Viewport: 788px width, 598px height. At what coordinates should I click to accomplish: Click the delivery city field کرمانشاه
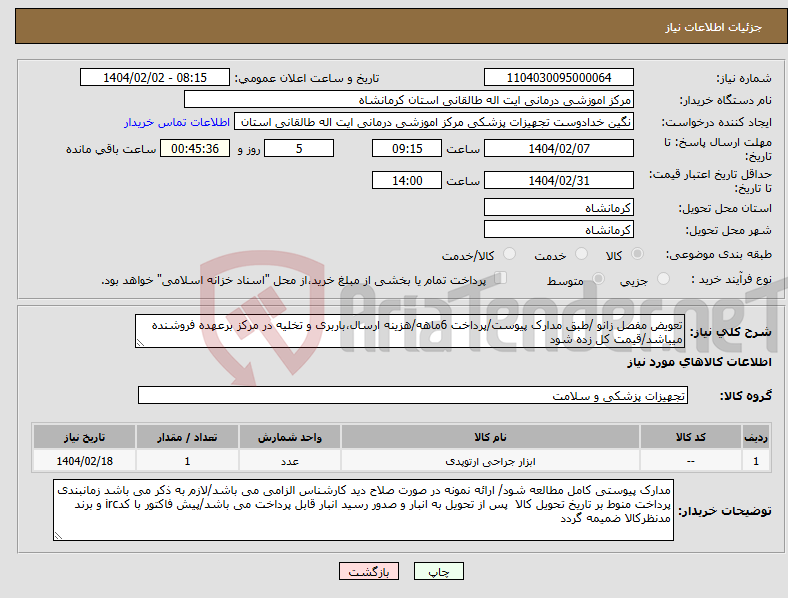[559, 229]
